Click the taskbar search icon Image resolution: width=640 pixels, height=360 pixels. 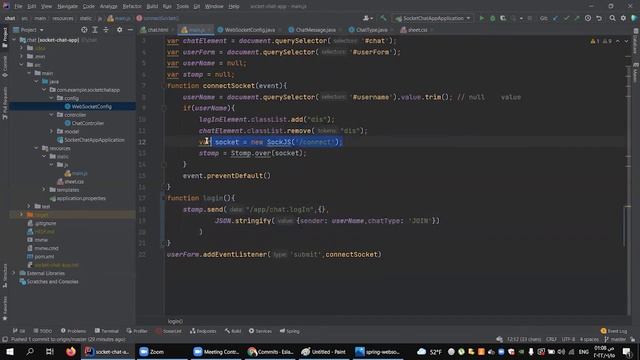[30, 351]
